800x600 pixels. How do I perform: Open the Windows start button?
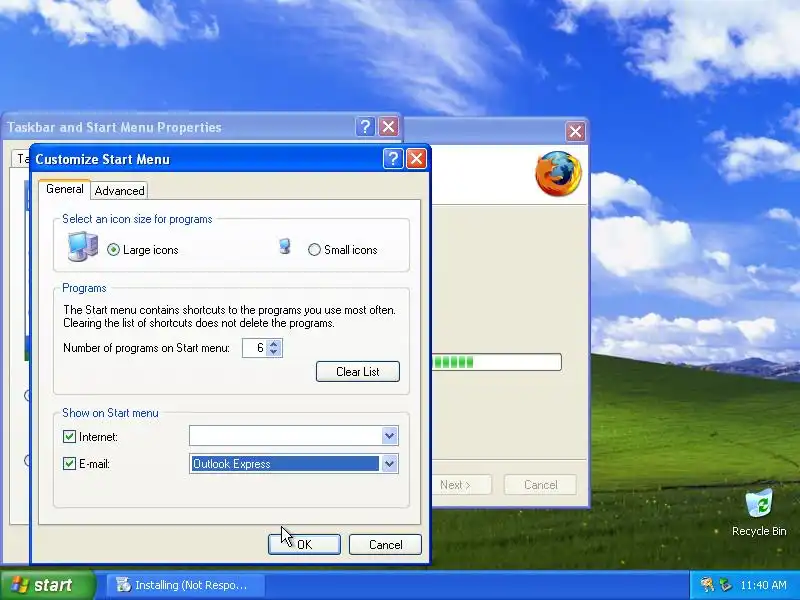[x=48, y=585]
